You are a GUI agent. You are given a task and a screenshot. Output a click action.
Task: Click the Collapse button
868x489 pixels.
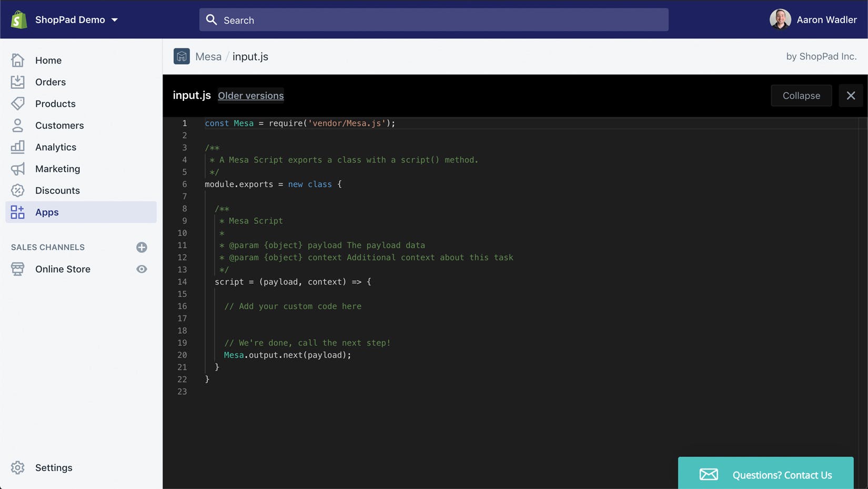[x=801, y=96]
